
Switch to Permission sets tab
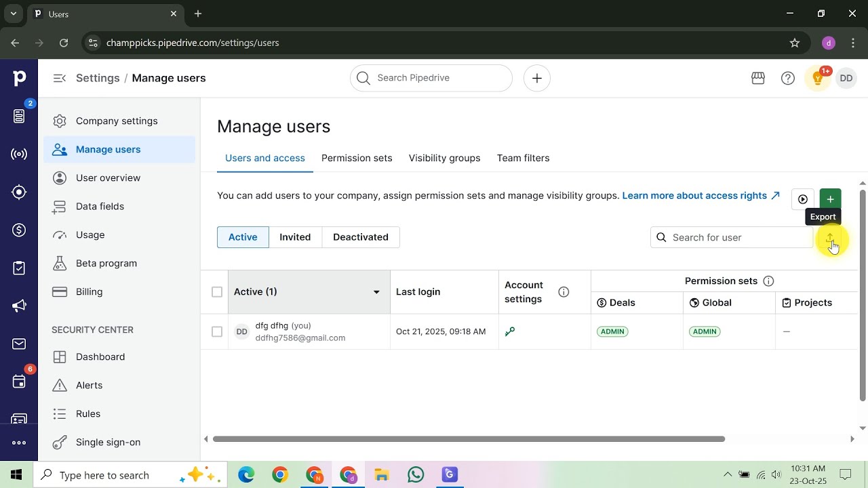357,158
